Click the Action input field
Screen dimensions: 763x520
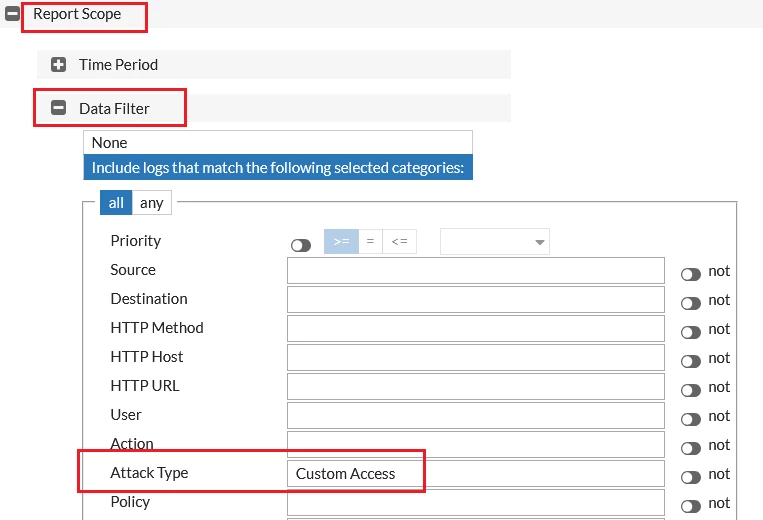[x=476, y=444]
